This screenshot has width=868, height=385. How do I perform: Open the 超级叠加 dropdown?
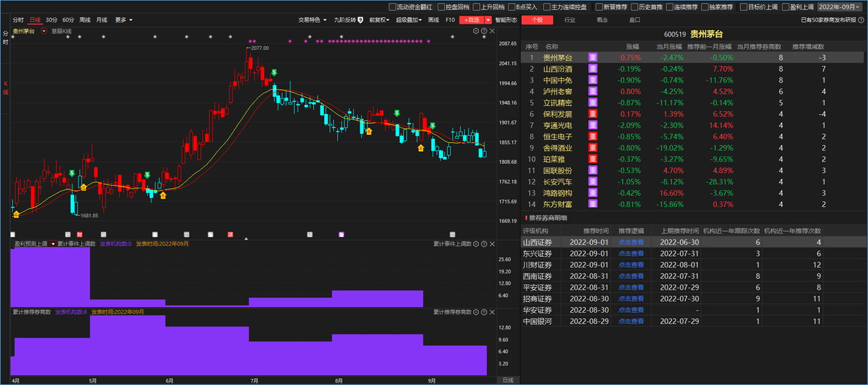(x=409, y=20)
